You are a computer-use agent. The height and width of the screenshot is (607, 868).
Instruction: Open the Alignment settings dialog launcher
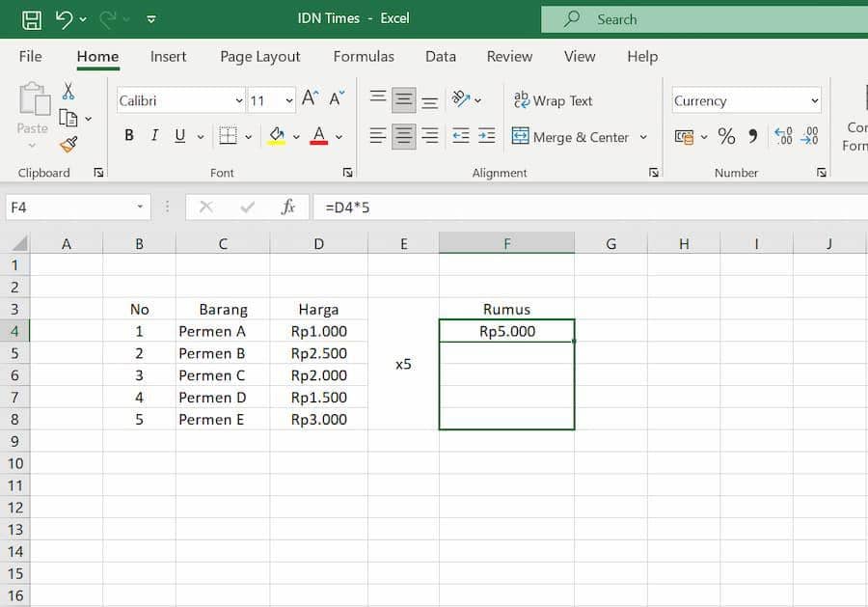654,172
